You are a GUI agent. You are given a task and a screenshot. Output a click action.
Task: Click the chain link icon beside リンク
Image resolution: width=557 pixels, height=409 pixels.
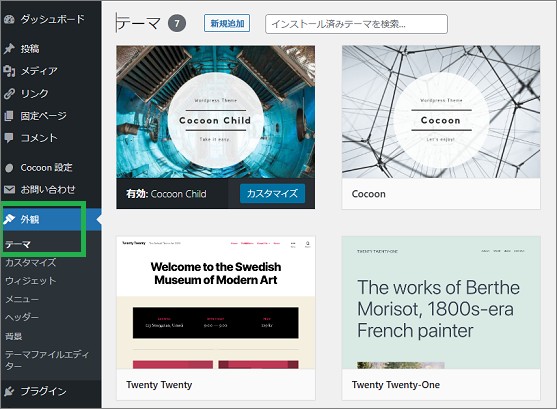click(9, 93)
